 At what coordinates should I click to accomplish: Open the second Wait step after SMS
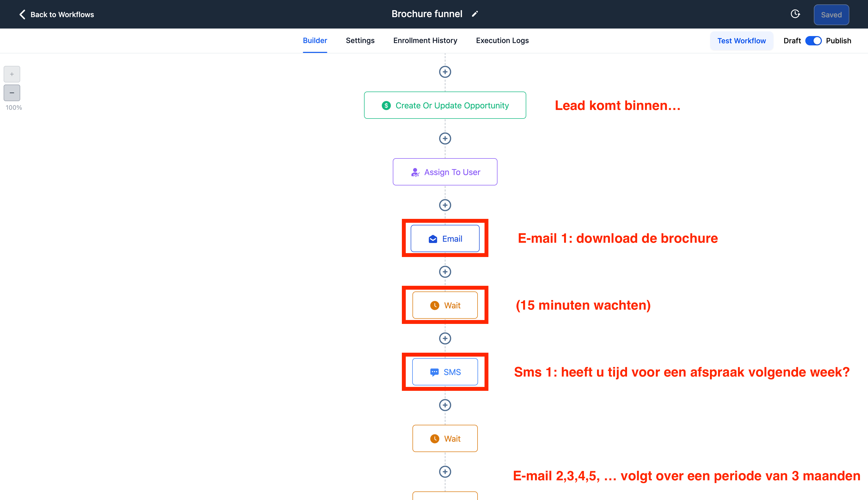pos(445,438)
